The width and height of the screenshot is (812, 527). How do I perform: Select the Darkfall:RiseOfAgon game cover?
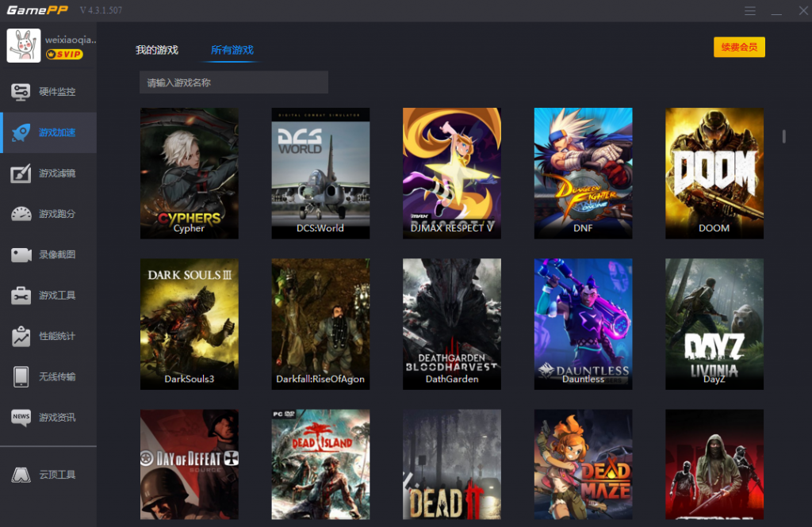[x=320, y=324]
